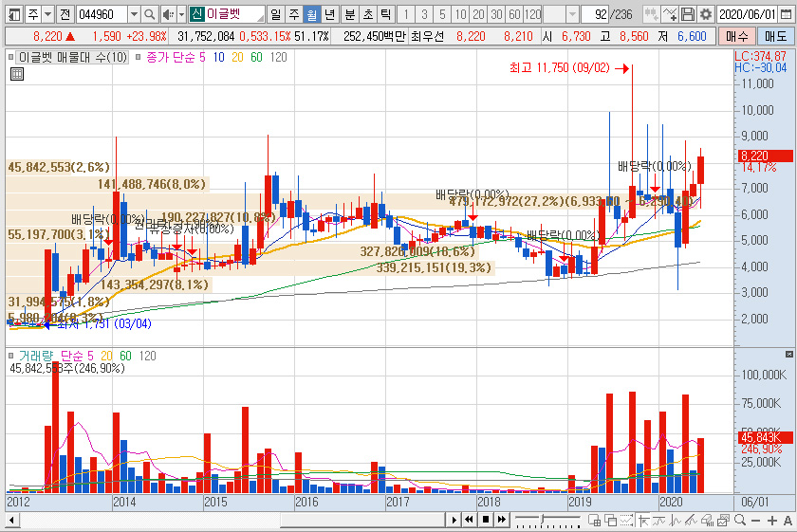Open chart settings gear icon
The image size is (797, 532).
[706, 14]
